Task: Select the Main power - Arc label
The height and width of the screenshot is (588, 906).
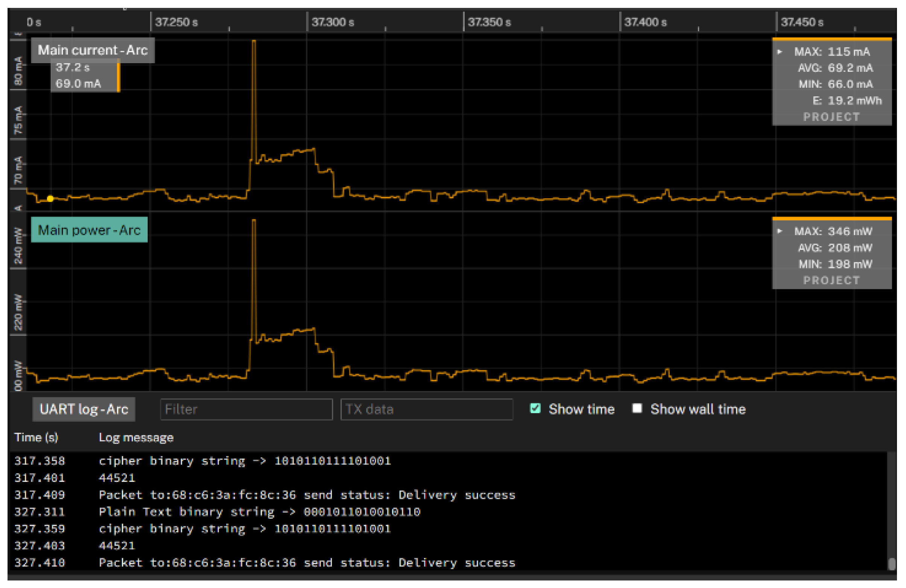Action: click(x=89, y=230)
